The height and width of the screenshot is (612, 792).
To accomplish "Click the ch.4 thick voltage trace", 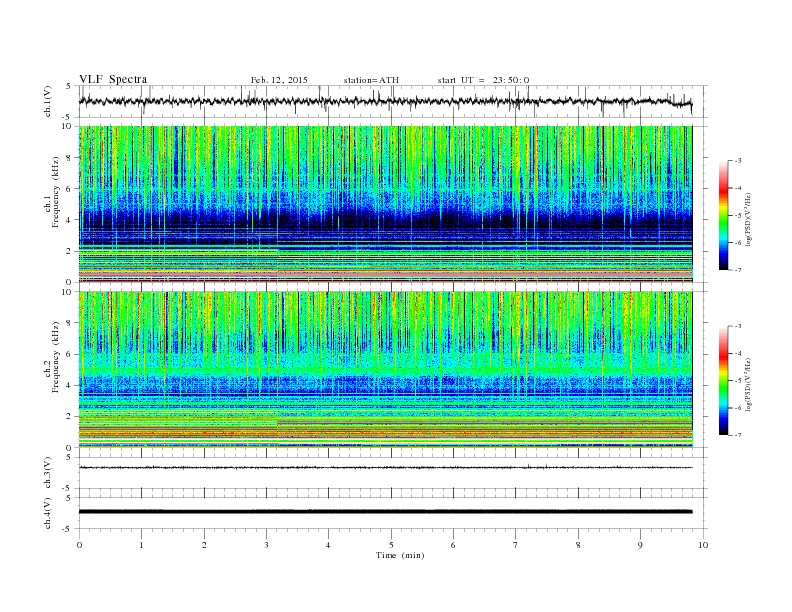I will tap(386, 512).
